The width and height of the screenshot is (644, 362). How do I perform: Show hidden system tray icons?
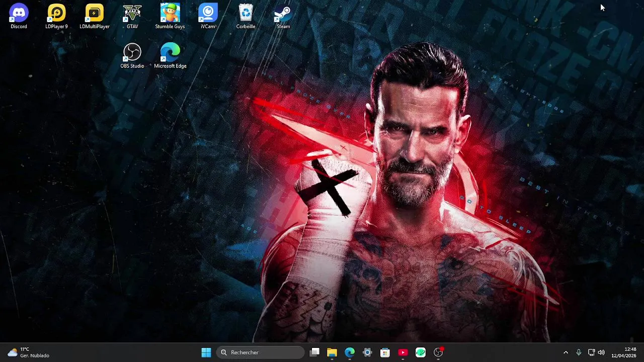(566, 352)
